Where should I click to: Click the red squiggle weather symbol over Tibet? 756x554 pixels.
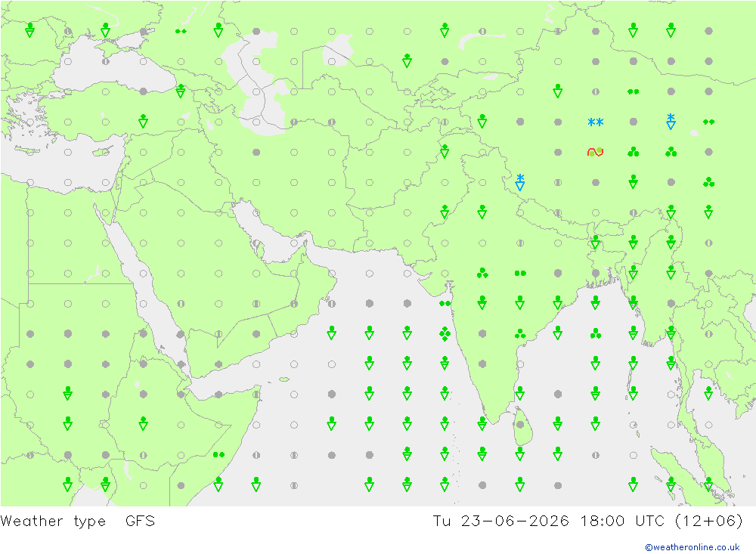pyautogui.click(x=596, y=153)
